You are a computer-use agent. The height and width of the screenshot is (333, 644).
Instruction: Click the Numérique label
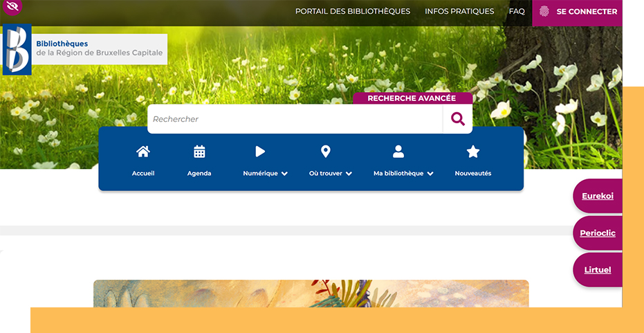pos(260,174)
